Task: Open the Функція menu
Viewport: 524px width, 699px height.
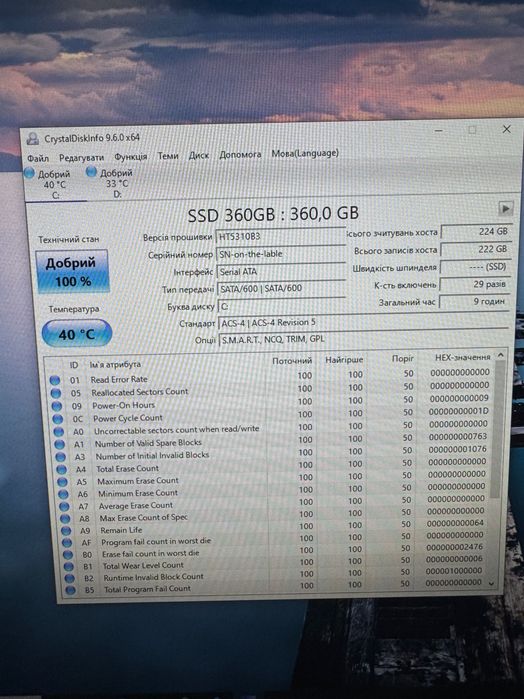Action: 130,157
